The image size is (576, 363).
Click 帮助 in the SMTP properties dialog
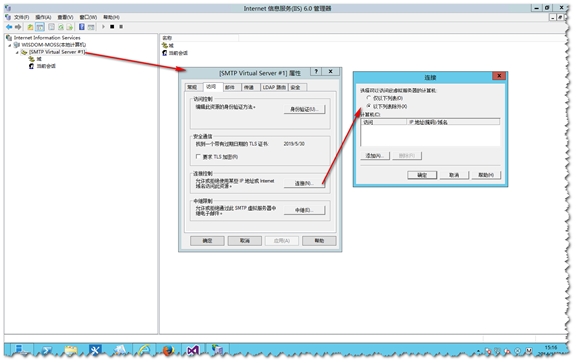tap(319, 241)
